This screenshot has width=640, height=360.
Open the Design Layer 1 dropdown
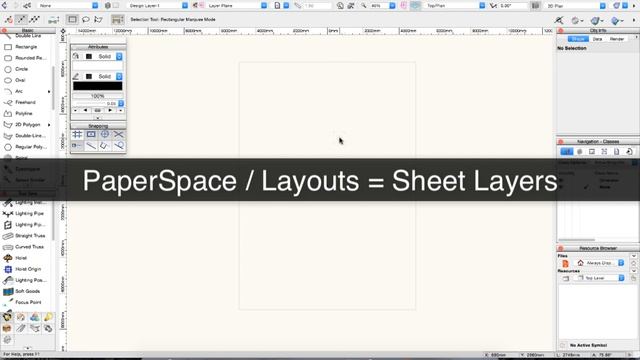pos(157,6)
